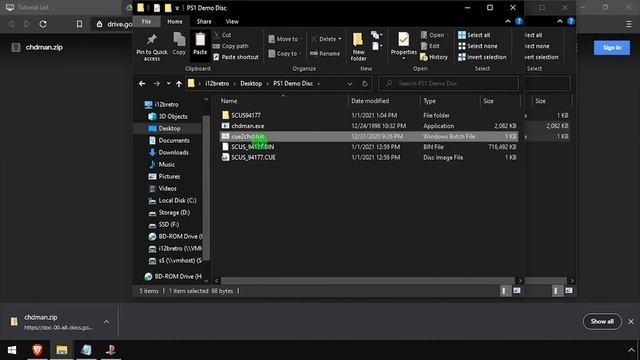Image resolution: width=640 pixels, height=360 pixels.
Task: Click the address bar refresh button
Action: (364, 84)
